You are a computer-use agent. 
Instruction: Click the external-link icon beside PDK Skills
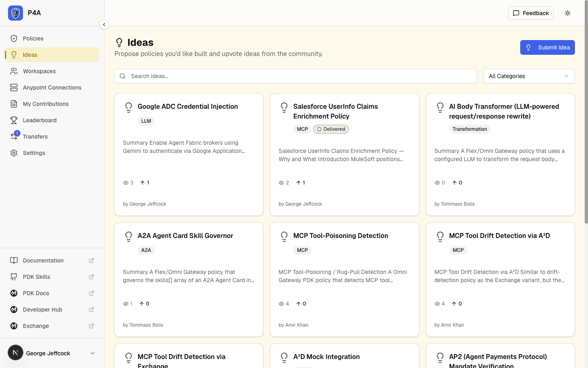point(91,277)
